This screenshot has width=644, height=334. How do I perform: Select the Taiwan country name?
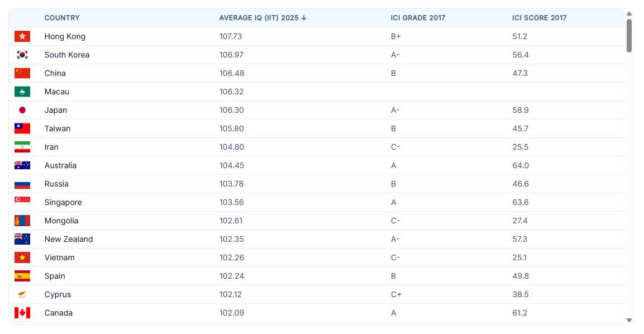click(x=58, y=128)
